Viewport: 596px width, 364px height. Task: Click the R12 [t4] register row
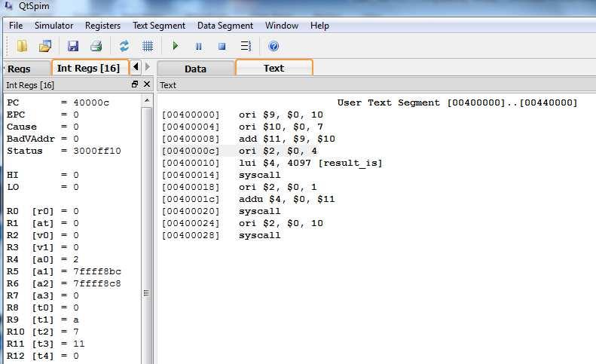click(x=42, y=356)
